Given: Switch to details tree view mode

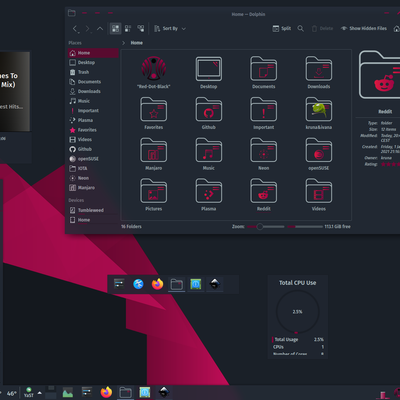Looking at the screenshot, I should point(141,29).
